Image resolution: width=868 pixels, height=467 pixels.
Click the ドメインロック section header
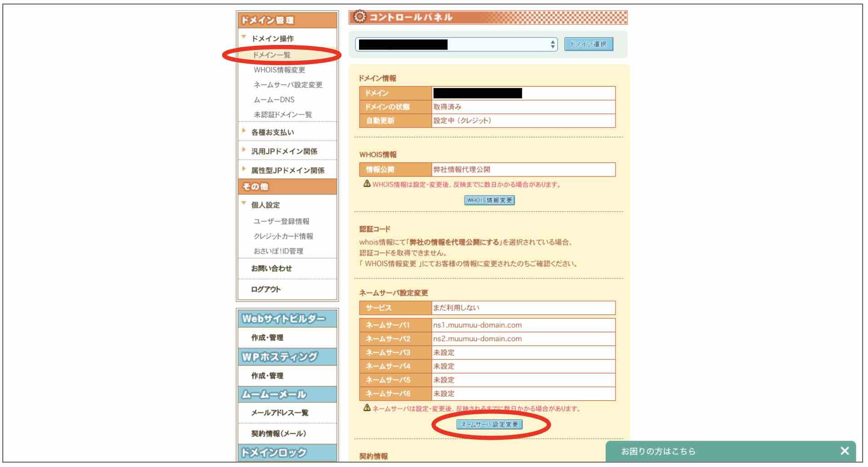(x=287, y=453)
